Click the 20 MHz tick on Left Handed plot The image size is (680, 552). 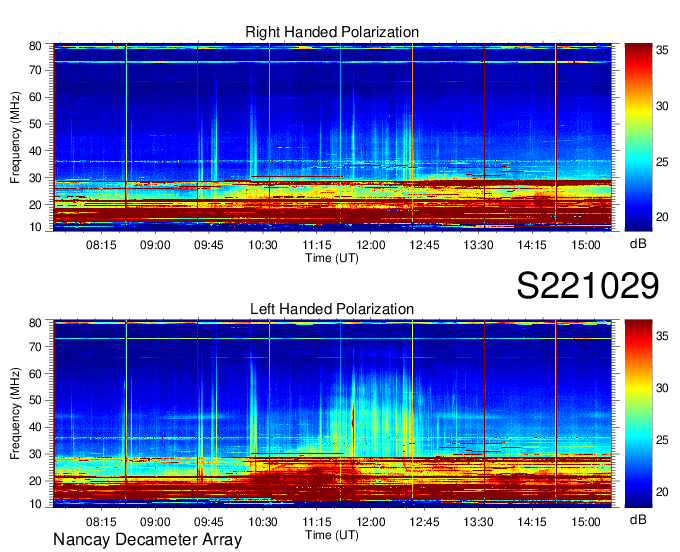(35, 481)
